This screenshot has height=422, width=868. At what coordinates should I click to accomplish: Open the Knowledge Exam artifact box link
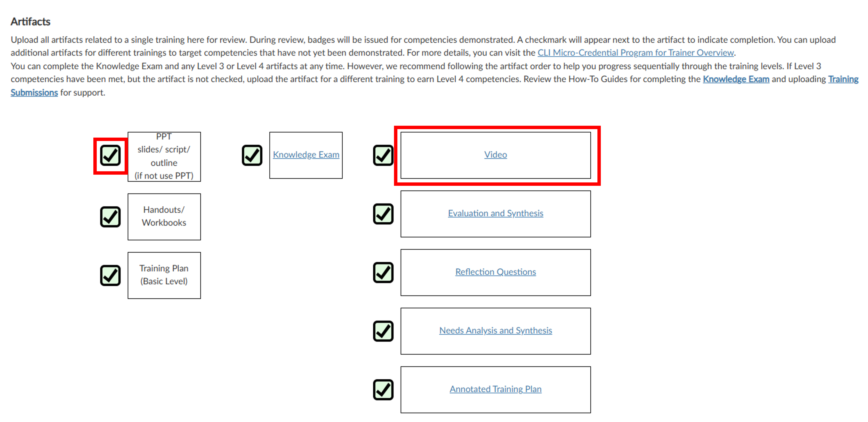[306, 155]
